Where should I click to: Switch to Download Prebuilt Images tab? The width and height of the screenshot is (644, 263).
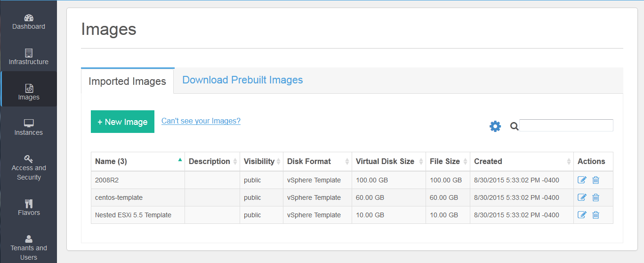[242, 80]
